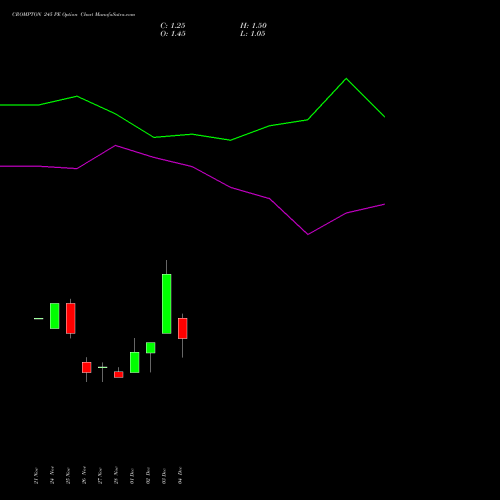Screen dimensions: 500x500
Task: Click the 21 Nov date label
Action: pyautogui.click(x=36, y=476)
